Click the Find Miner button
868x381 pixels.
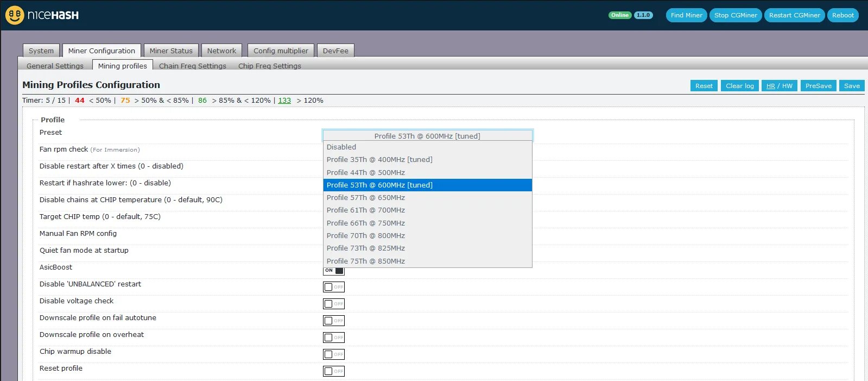(x=686, y=15)
